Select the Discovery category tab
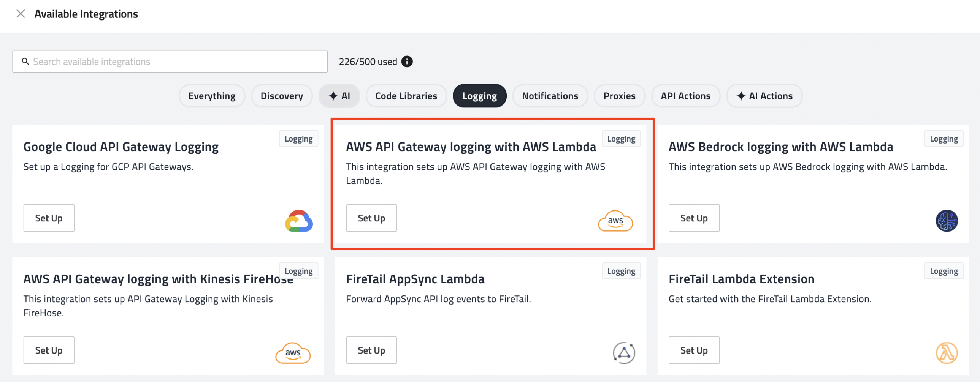Screen dimensions: 980x382 pos(282,96)
